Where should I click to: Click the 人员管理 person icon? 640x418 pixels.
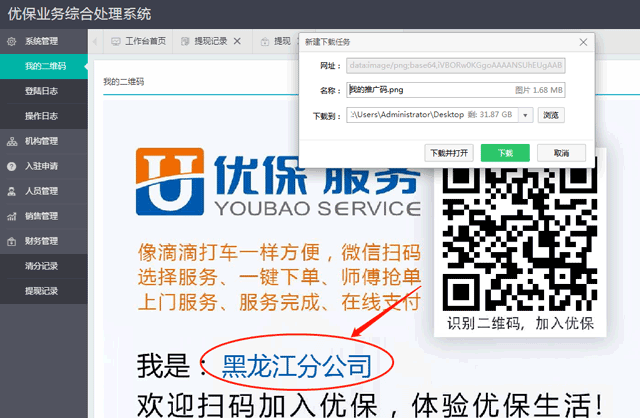(x=11, y=191)
